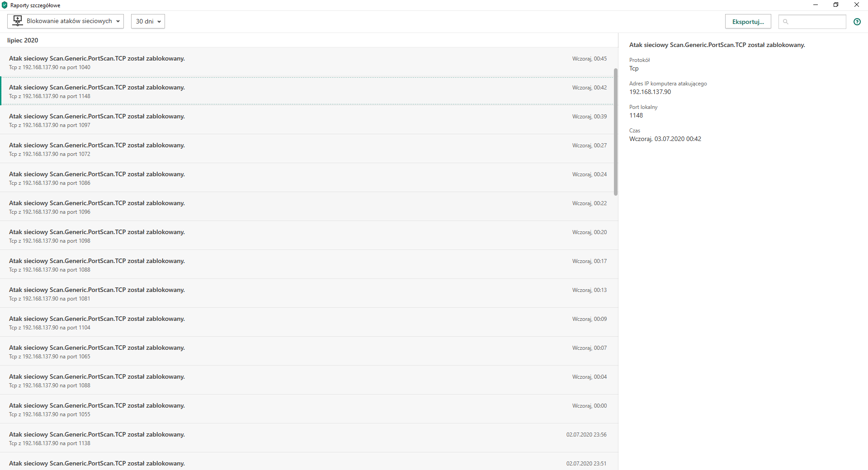Viewport: 868px width, 470px height.
Task: Click the lipiec 2020 group header
Action: pyautogui.click(x=23, y=40)
